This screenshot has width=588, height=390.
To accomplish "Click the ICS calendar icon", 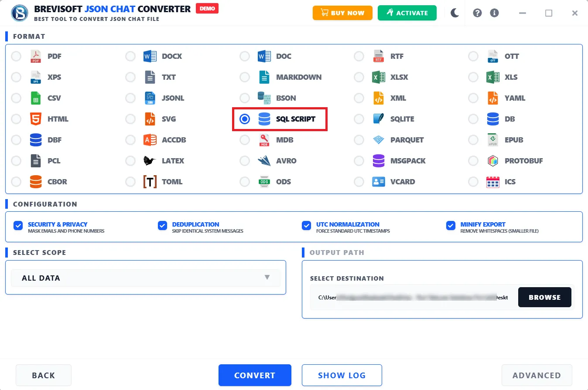I will pyautogui.click(x=493, y=182).
